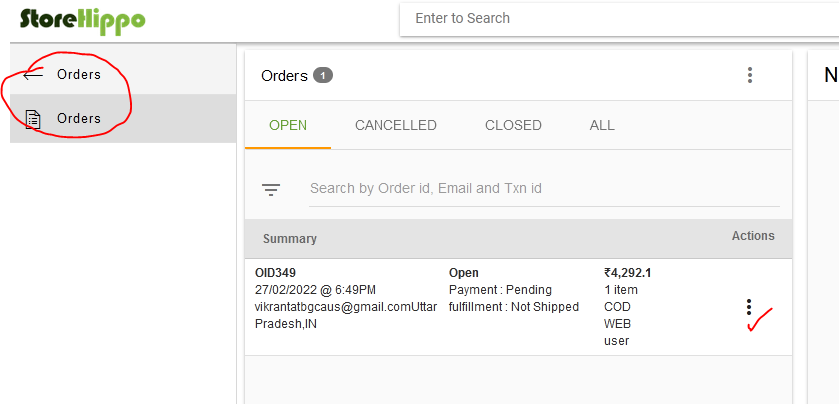Switch to the OPEN tab
Image resolution: width=839 pixels, height=404 pixels.
coord(288,125)
